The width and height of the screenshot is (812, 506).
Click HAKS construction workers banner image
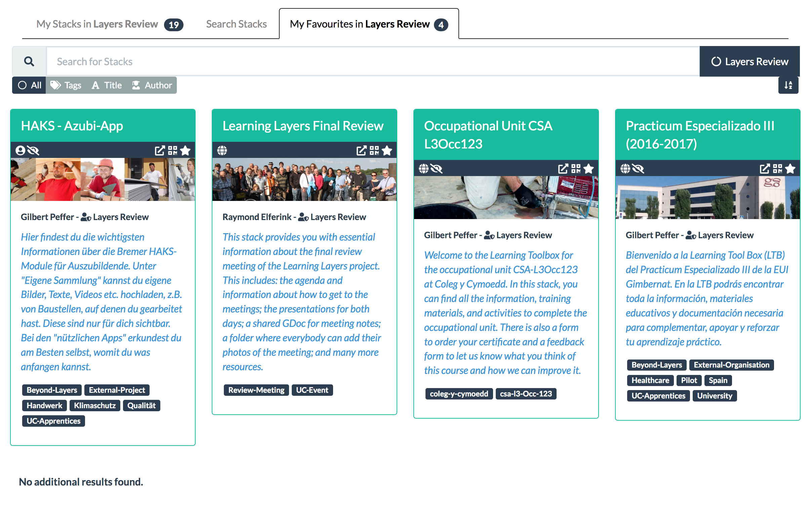tap(103, 179)
